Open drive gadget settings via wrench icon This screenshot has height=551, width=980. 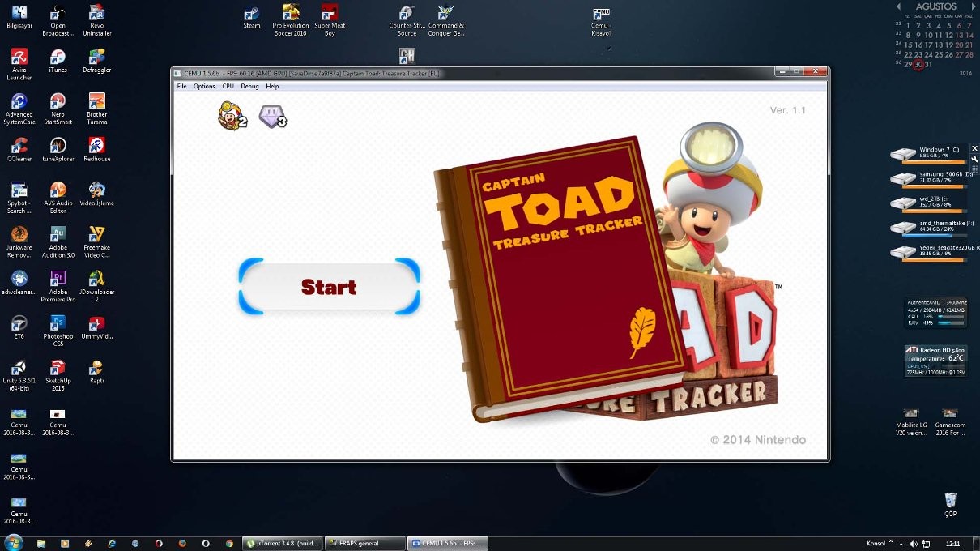pyautogui.click(x=974, y=158)
